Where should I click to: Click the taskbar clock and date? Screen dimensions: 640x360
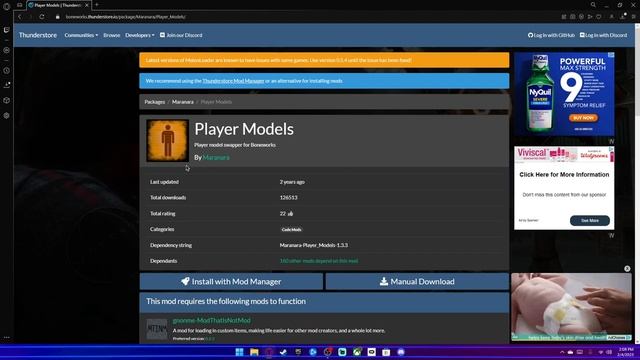(x=626, y=352)
